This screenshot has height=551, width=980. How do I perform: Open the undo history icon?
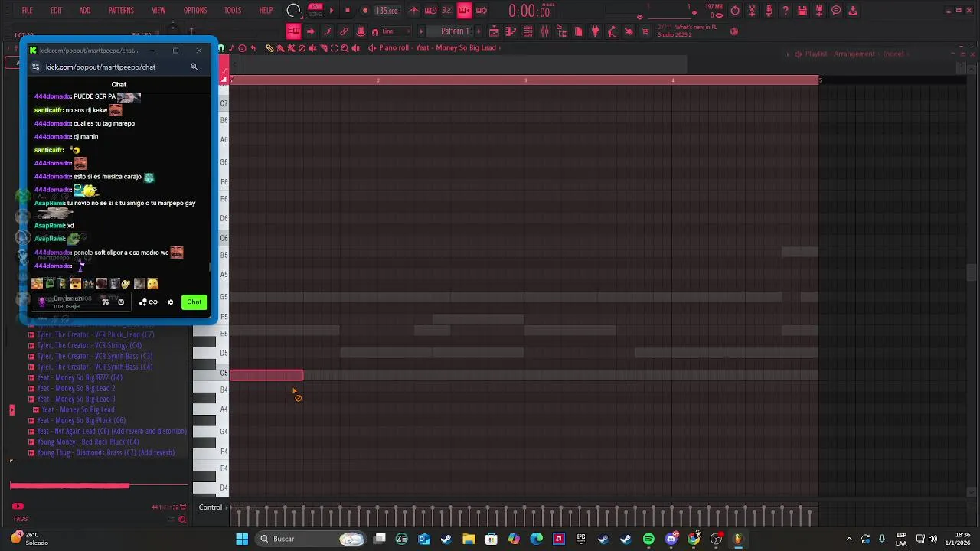735,11
